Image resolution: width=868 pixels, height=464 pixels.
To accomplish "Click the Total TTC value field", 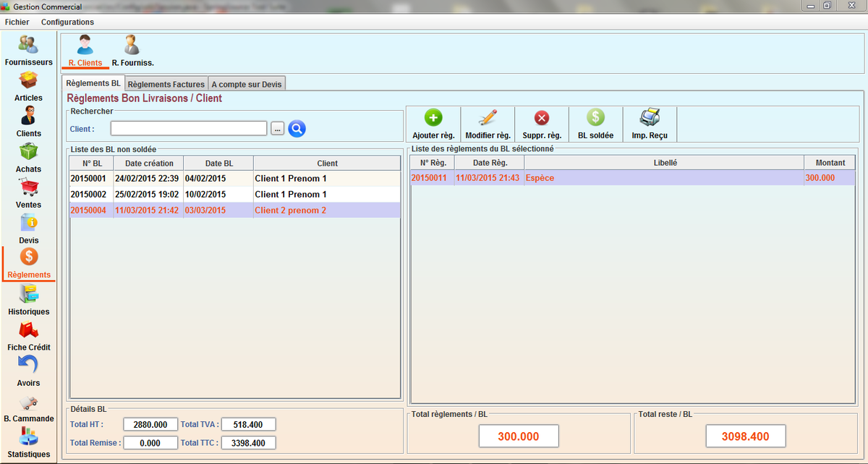I will coord(248,443).
